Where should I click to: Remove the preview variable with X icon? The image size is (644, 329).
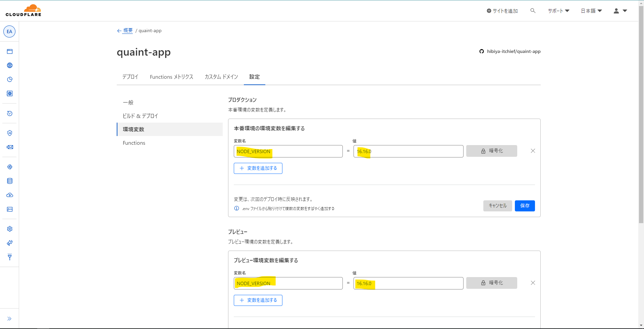point(533,283)
